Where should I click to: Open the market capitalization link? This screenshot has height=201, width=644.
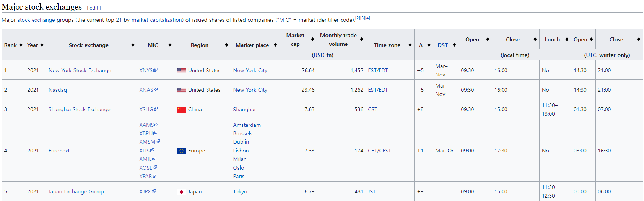coord(157,20)
